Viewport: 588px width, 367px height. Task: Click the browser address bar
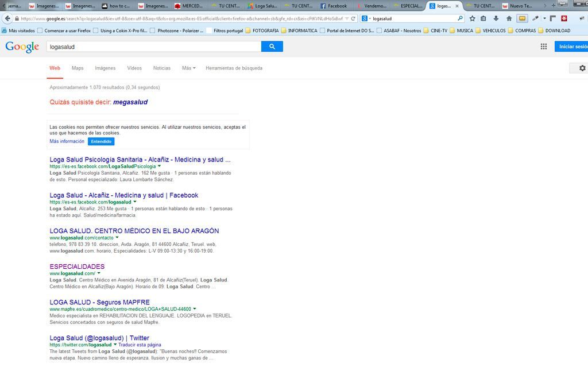(x=181, y=18)
